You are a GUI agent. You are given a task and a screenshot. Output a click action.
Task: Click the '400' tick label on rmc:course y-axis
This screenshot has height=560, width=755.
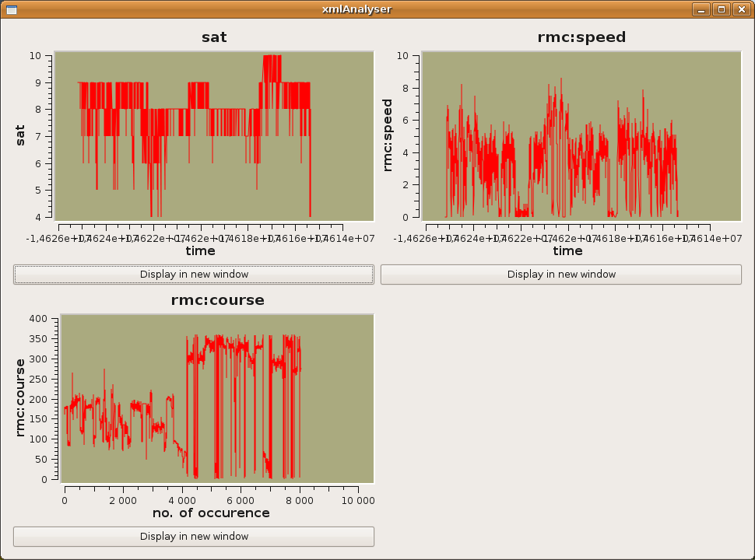(x=38, y=318)
